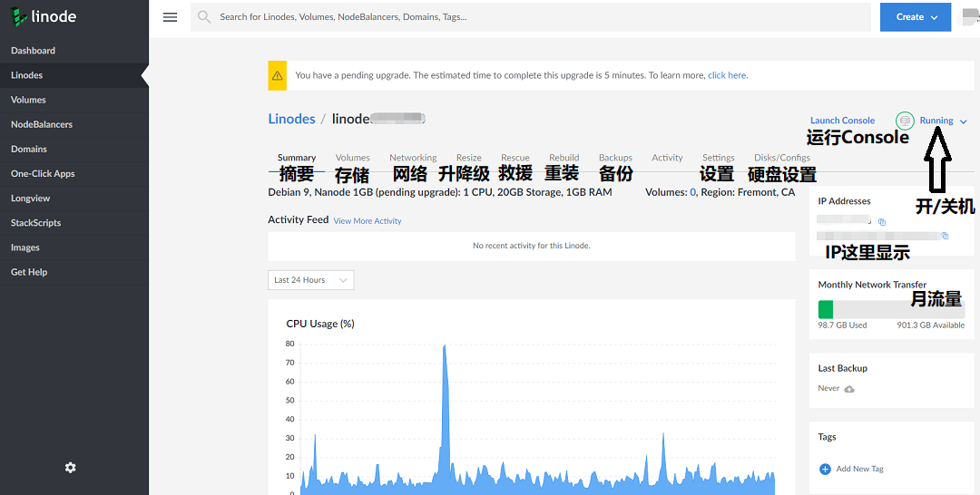
Task: Click the cloud backup icon next to Never
Action: (x=848, y=389)
